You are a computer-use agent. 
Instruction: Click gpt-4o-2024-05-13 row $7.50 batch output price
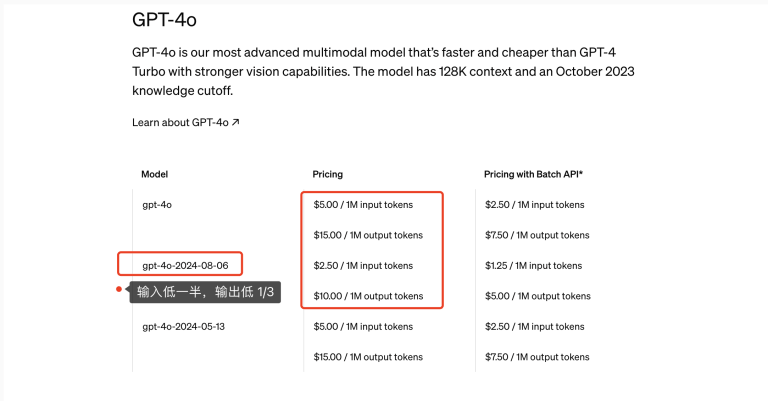click(x=537, y=357)
